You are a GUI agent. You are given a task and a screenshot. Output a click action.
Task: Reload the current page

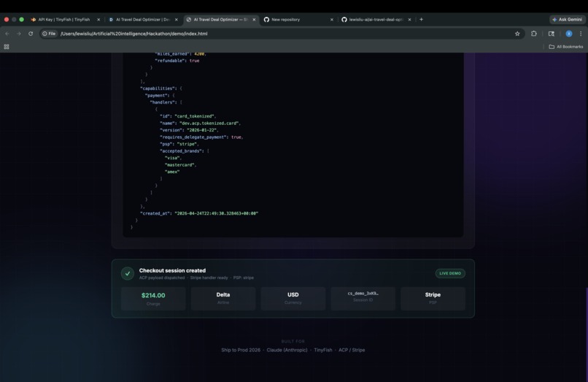point(31,34)
